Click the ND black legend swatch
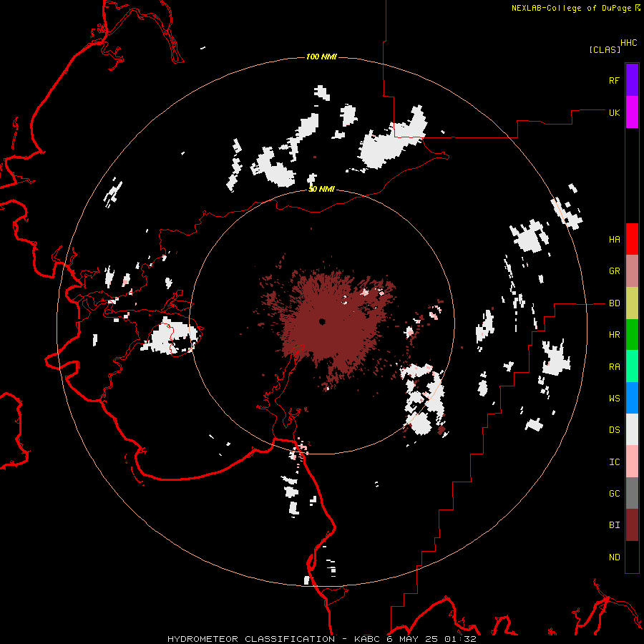Viewport: 644px width, 644px height. click(x=632, y=557)
